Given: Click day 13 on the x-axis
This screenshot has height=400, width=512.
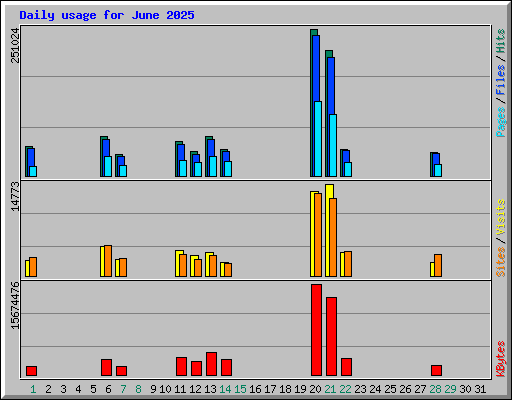Looking at the screenshot, I should coord(210,389).
